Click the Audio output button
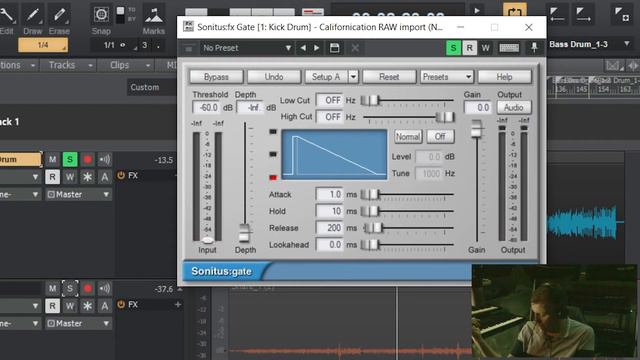 pos(513,107)
